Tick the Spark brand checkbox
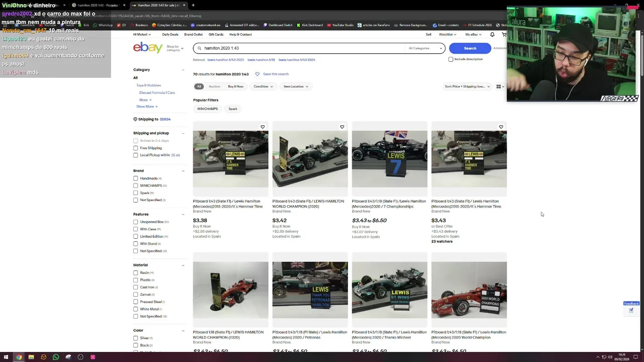The image size is (644, 362). [135, 193]
